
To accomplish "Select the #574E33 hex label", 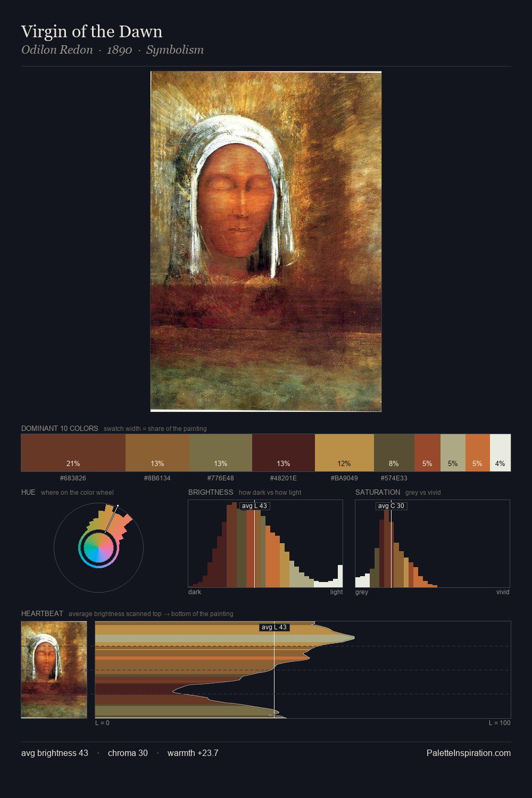I will pyautogui.click(x=394, y=478).
